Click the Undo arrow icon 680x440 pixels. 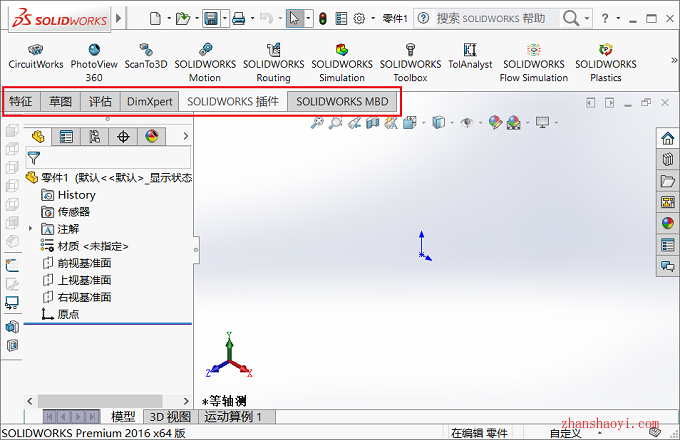[x=266, y=19]
